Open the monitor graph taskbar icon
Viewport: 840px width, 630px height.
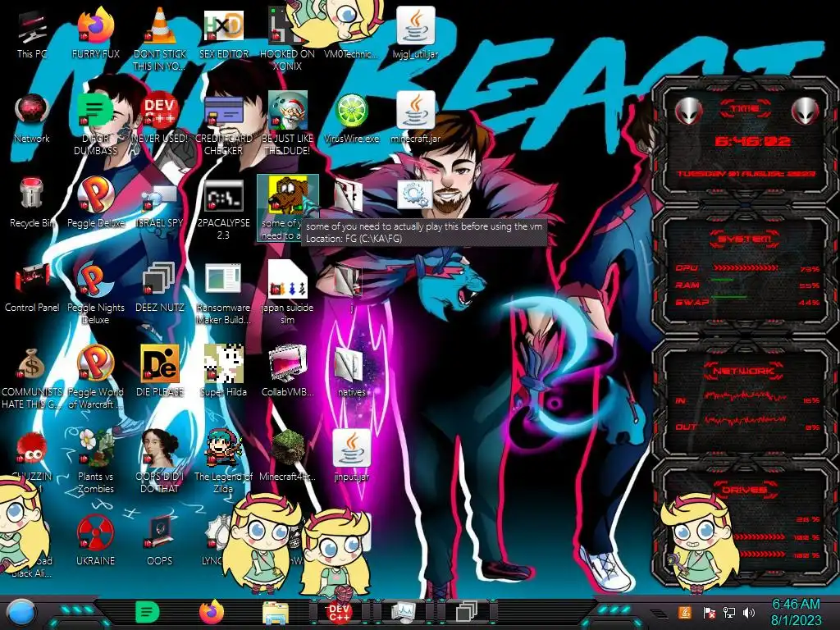coord(404,612)
